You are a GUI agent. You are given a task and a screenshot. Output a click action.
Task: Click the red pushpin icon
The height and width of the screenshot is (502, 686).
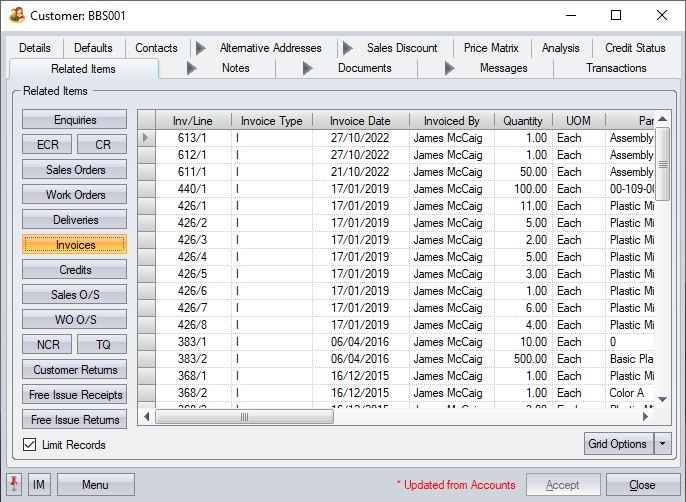pyautogui.click(x=15, y=485)
